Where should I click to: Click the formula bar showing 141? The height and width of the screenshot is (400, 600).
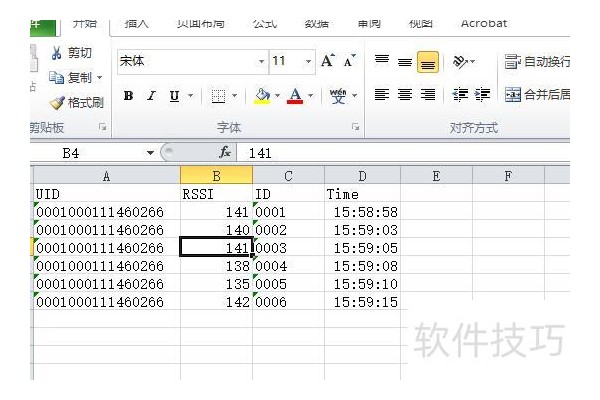(404, 153)
